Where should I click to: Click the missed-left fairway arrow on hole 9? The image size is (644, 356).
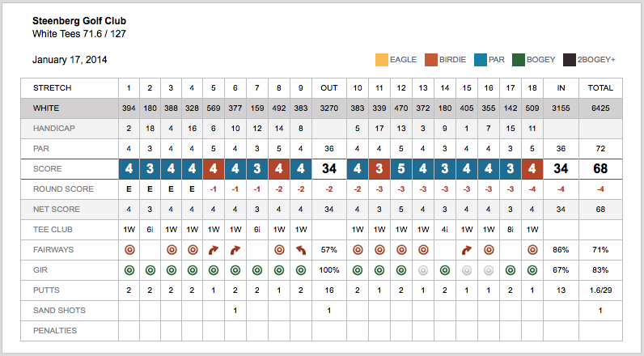coord(300,250)
